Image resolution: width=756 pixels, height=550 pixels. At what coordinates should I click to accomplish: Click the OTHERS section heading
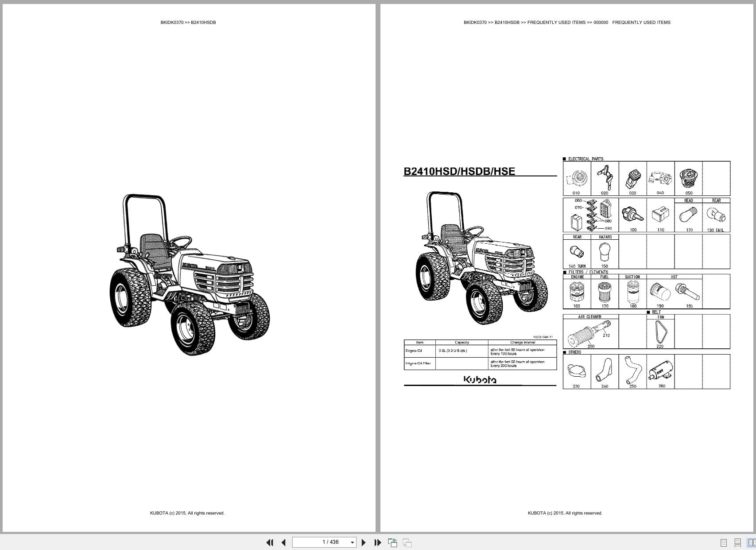574,352
